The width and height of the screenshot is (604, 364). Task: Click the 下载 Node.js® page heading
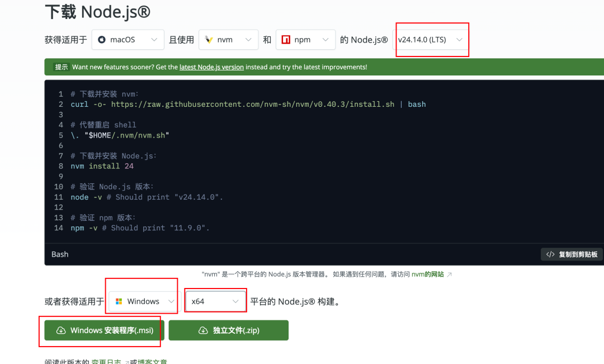click(x=97, y=12)
